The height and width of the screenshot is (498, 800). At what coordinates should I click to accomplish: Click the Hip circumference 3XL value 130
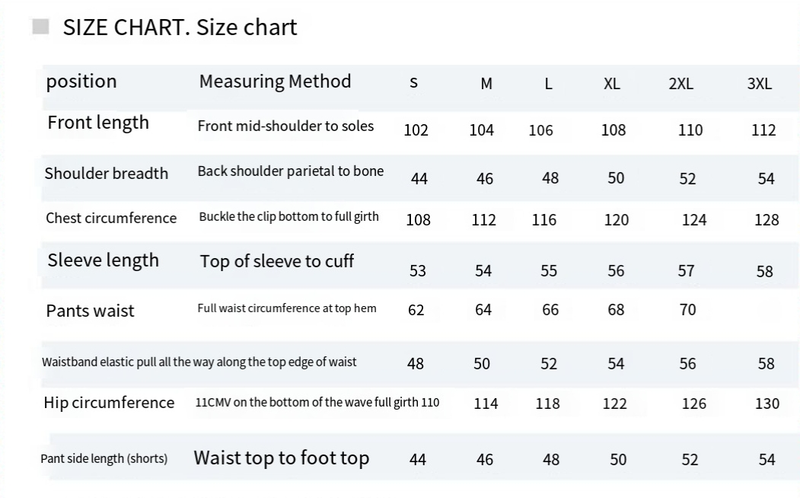(767, 404)
